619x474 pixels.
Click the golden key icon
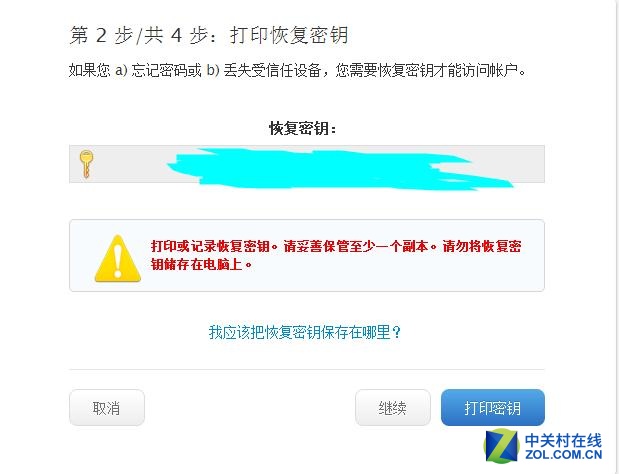click(x=86, y=164)
